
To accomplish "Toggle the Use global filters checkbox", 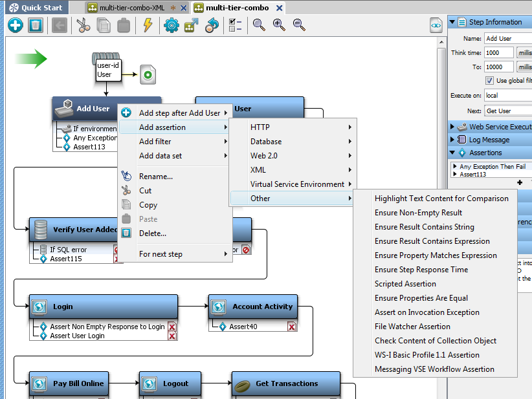I will click(490, 81).
